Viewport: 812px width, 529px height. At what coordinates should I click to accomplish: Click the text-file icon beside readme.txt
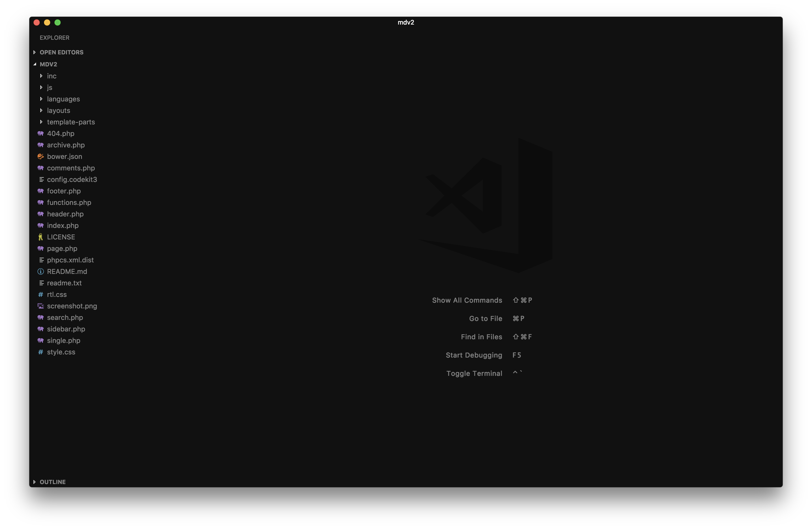tap(41, 283)
